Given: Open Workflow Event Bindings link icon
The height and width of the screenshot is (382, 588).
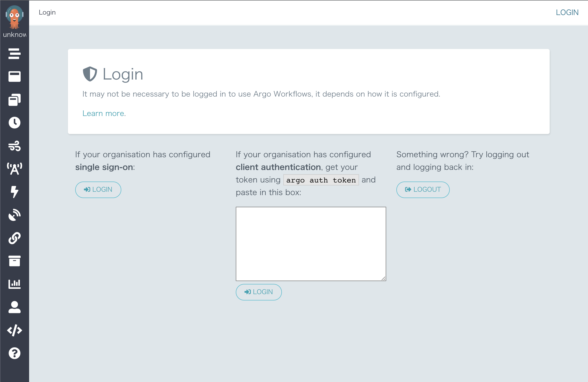Looking at the screenshot, I should tap(14, 238).
